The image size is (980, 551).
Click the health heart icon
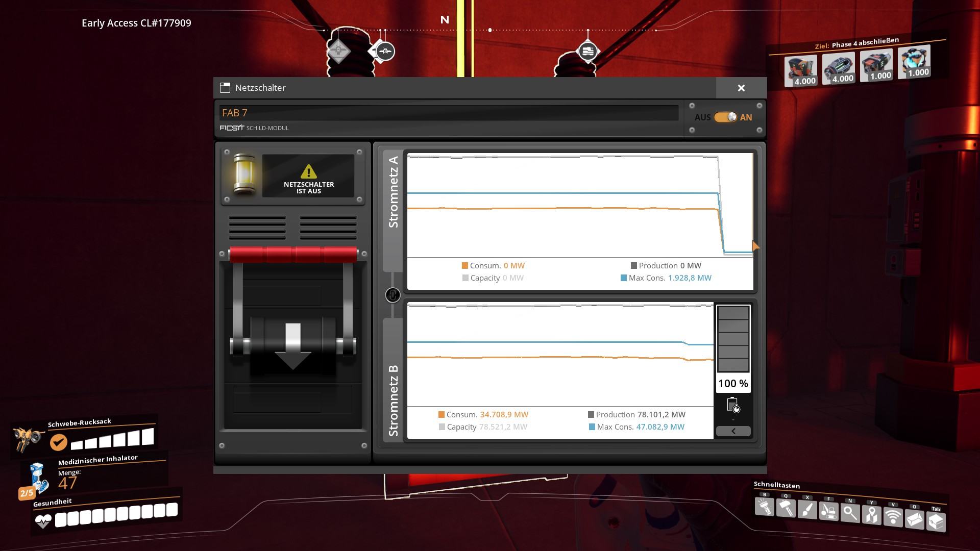pyautogui.click(x=43, y=521)
